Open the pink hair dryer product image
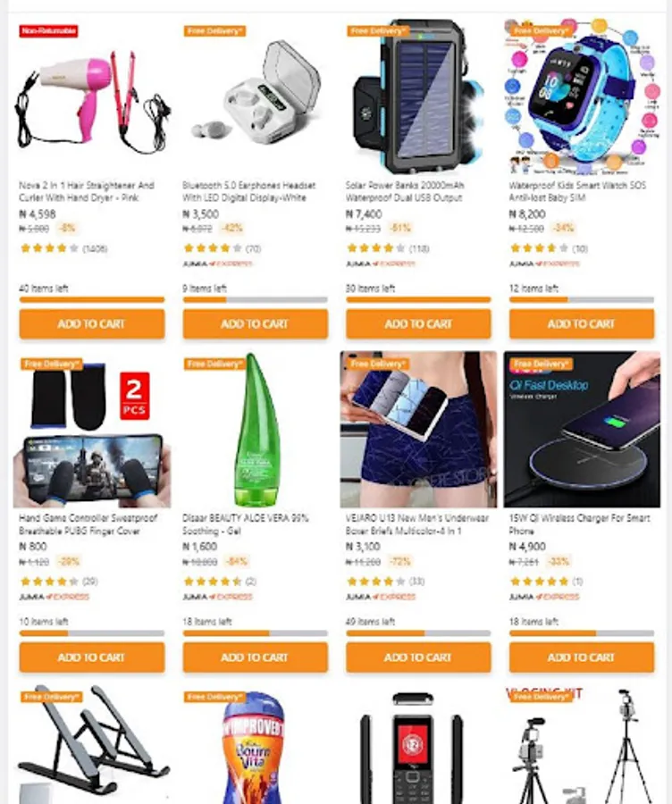 click(92, 96)
